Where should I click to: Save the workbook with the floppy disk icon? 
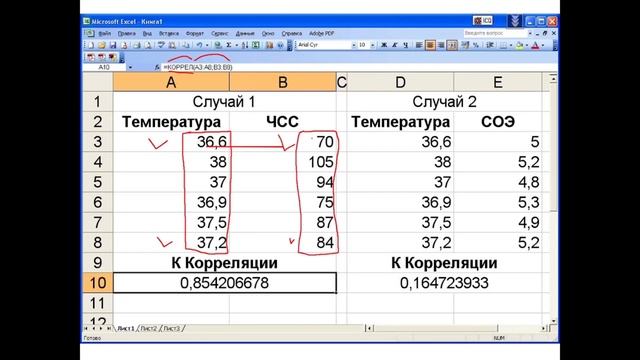click(x=113, y=45)
